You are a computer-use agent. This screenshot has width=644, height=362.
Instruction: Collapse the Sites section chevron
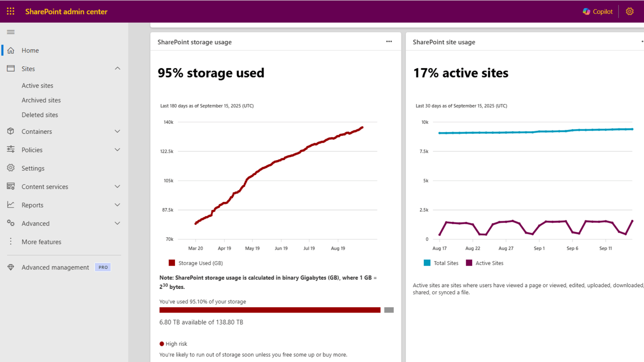pyautogui.click(x=118, y=69)
